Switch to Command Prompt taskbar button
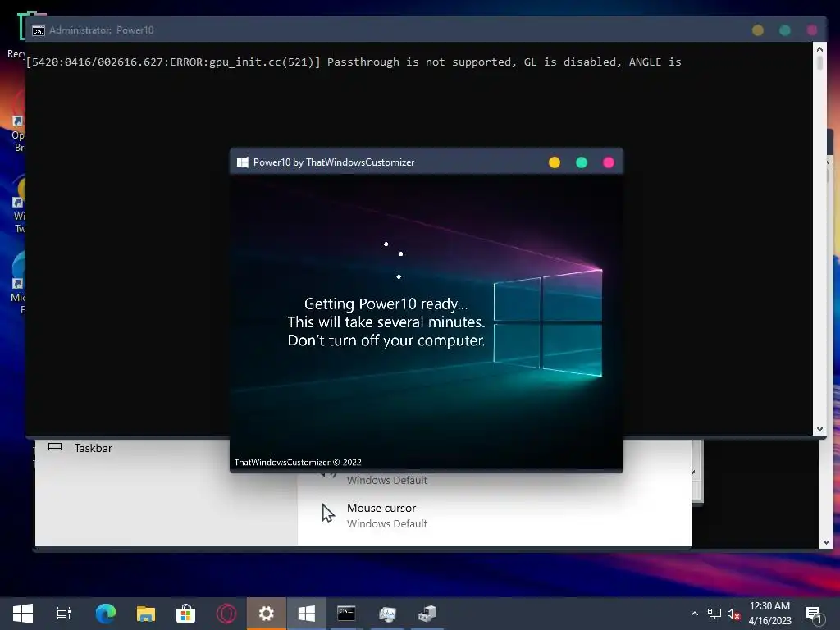This screenshot has height=630, width=840. tap(346, 614)
